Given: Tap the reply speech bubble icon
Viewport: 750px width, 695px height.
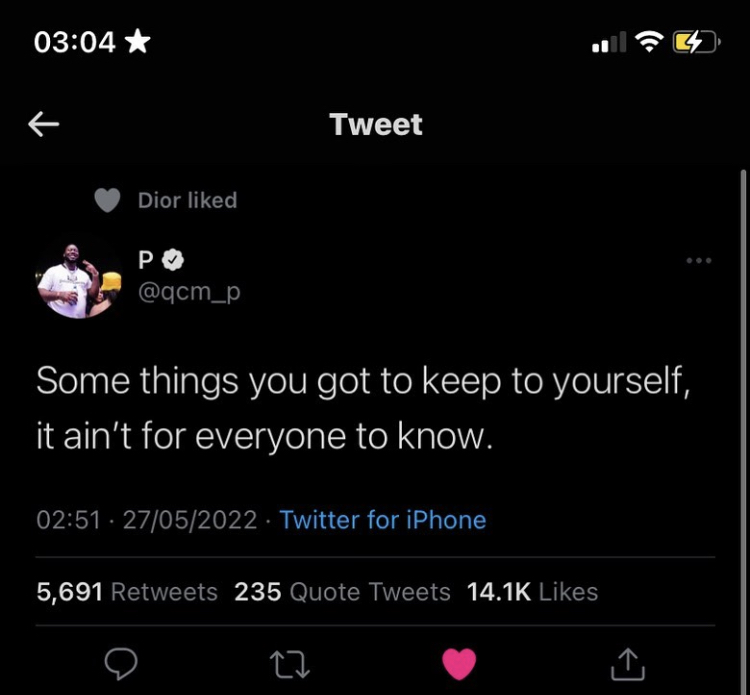Looking at the screenshot, I should [x=121, y=664].
